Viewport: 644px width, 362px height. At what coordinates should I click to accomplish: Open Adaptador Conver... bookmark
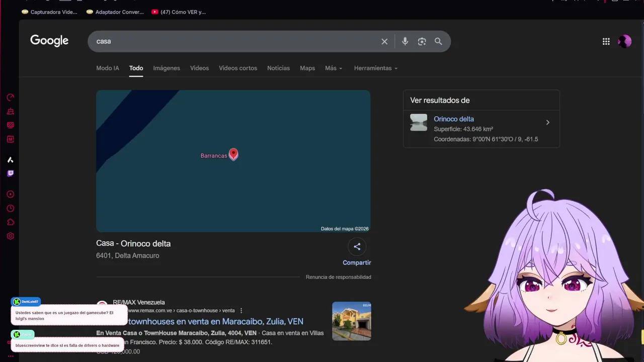pyautogui.click(x=115, y=12)
